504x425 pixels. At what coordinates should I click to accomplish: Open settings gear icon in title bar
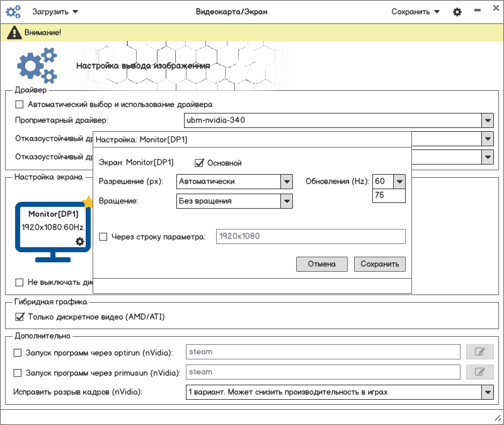coord(457,12)
